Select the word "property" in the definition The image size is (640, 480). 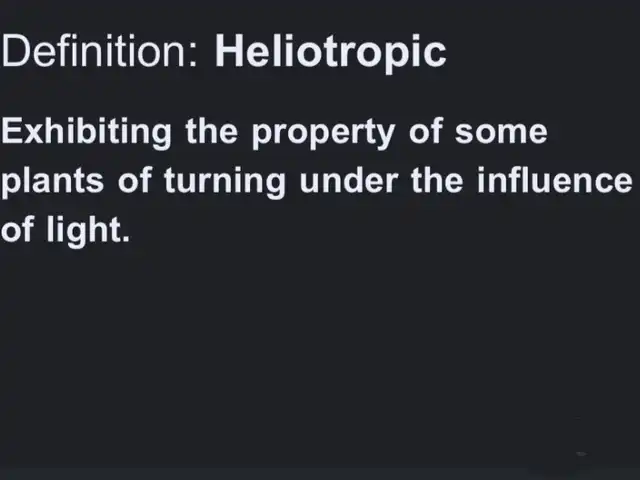point(323,136)
